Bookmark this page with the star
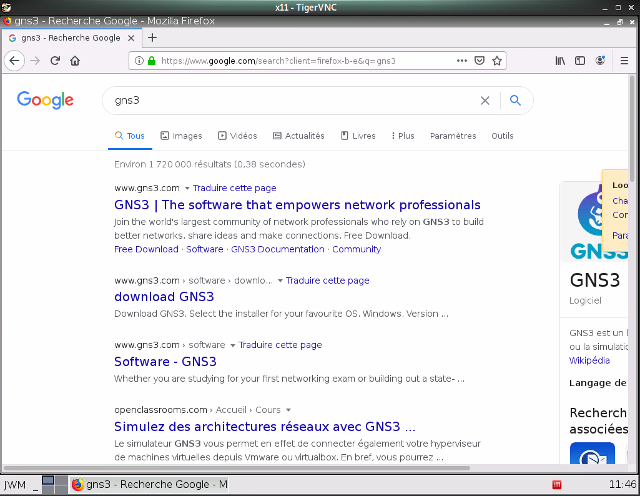Viewport: 640px width, 496px height. [497, 61]
